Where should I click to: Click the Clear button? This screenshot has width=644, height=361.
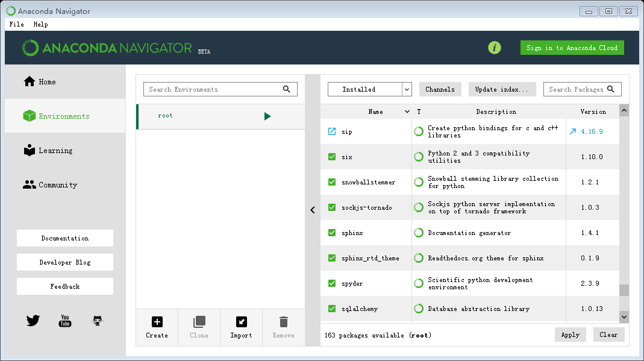pyautogui.click(x=608, y=334)
